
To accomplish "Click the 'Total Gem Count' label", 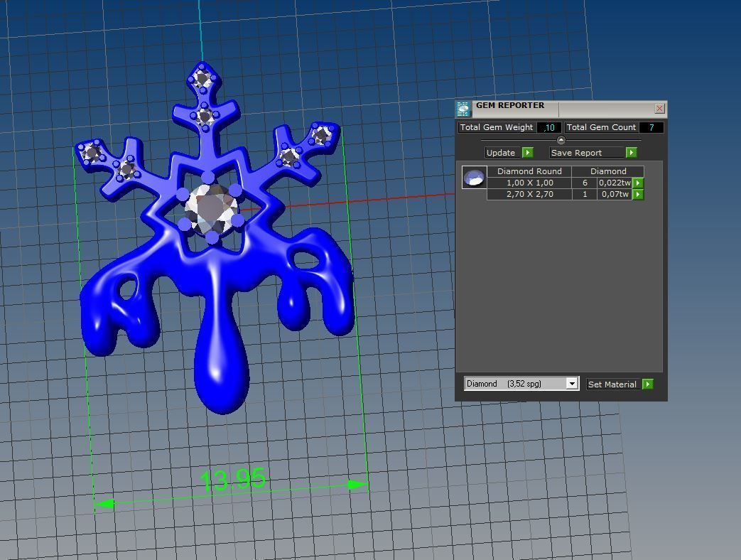I will [x=601, y=128].
